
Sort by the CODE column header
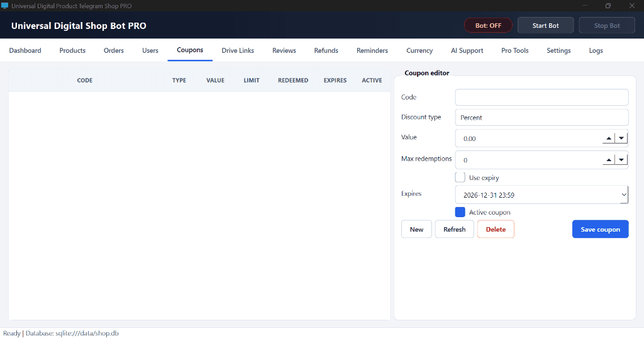[x=85, y=80]
